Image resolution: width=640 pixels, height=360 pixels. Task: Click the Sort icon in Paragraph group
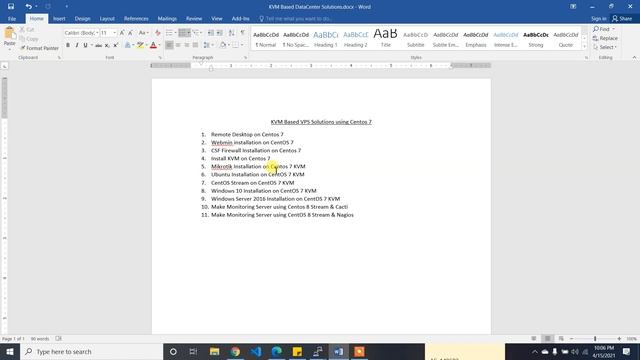tap(231, 33)
